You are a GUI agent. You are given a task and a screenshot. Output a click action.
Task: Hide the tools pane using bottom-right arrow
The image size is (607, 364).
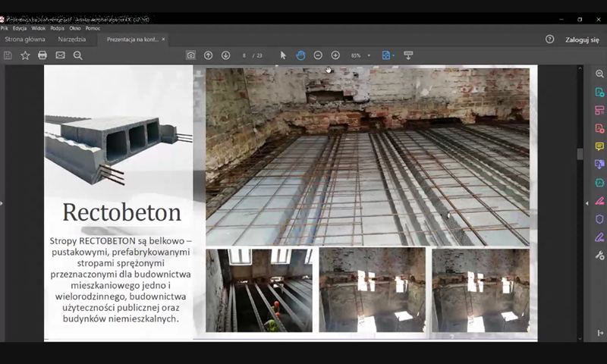pos(600,333)
